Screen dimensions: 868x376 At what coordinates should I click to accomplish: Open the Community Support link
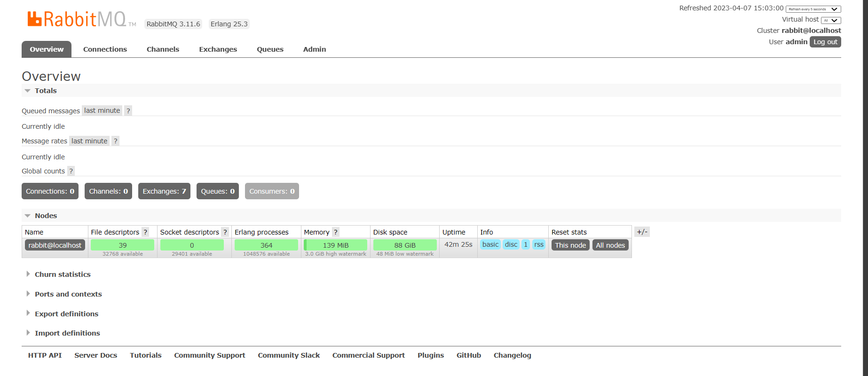210,355
